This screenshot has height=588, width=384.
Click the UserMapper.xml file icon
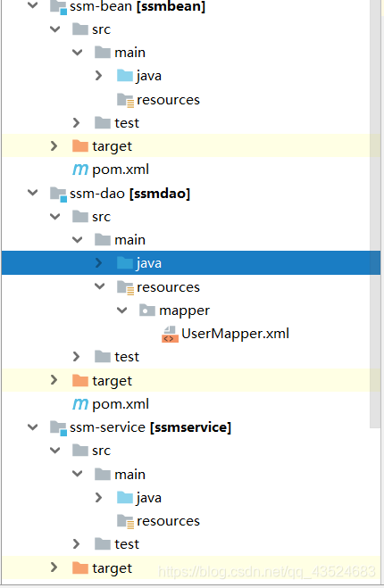click(x=170, y=334)
